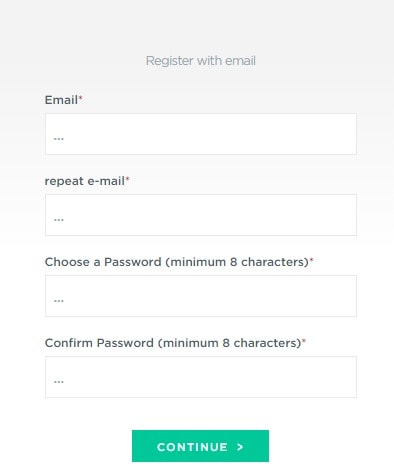
Task: Click the red asterisk beside Email label
Action: 80,97
